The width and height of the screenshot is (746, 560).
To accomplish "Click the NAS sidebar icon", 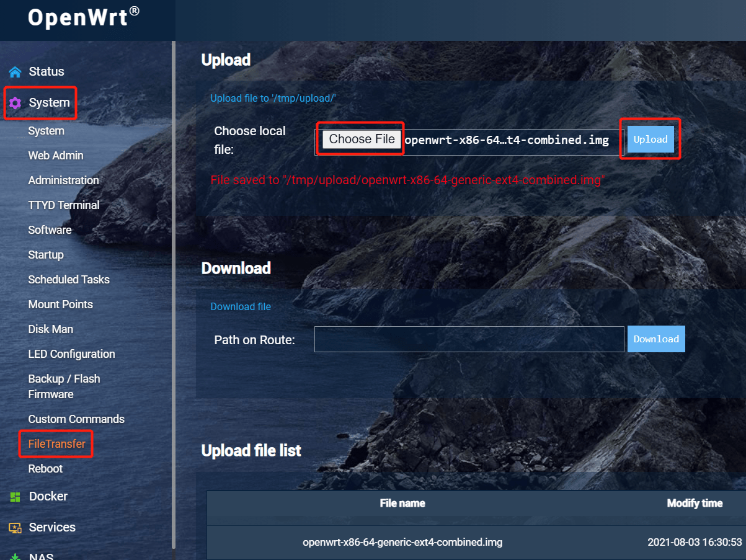I will pyautogui.click(x=14, y=556).
